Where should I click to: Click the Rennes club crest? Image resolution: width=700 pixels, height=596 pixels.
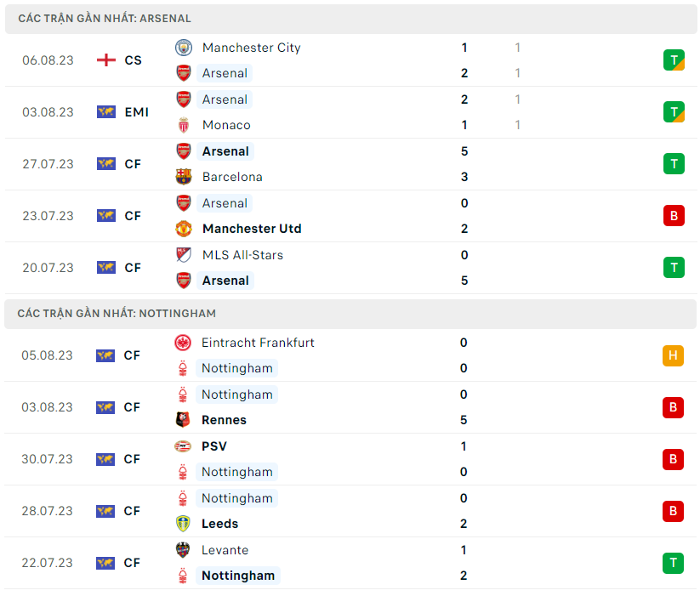[x=183, y=420]
